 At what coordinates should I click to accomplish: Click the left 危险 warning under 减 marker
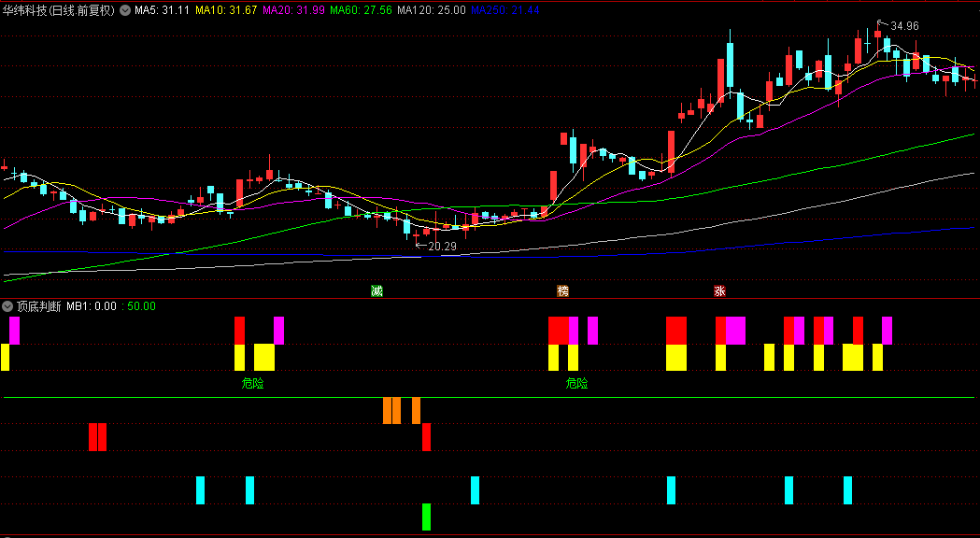pyautogui.click(x=252, y=384)
